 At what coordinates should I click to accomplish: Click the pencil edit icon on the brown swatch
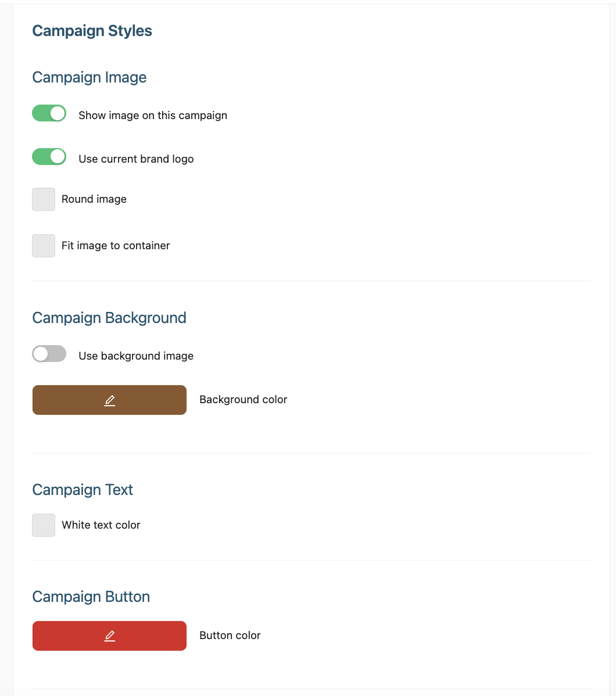(x=110, y=400)
